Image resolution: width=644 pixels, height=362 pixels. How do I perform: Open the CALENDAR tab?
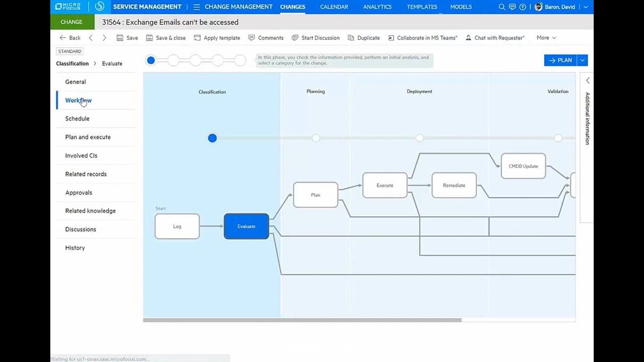[334, 7]
